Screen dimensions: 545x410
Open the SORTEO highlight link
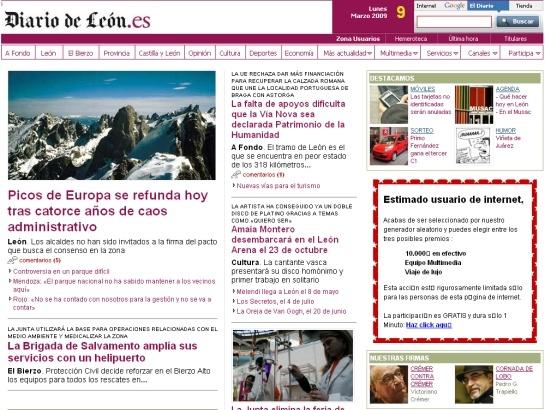(x=422, y=131)
